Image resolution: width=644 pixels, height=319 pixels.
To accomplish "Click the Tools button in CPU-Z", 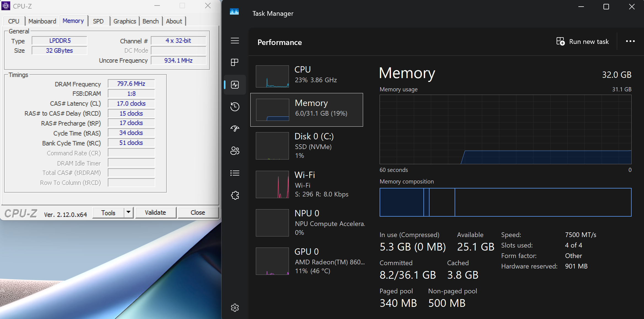I will click(108, 213).
